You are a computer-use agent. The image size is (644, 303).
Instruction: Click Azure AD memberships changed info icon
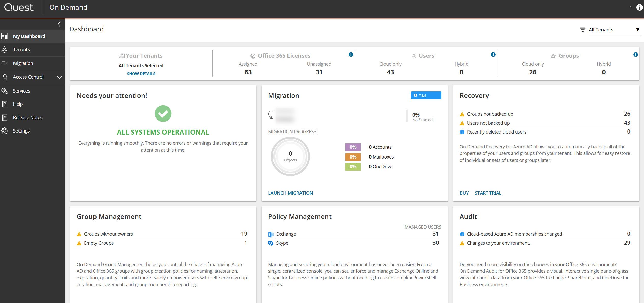click(x=462, y=234)
